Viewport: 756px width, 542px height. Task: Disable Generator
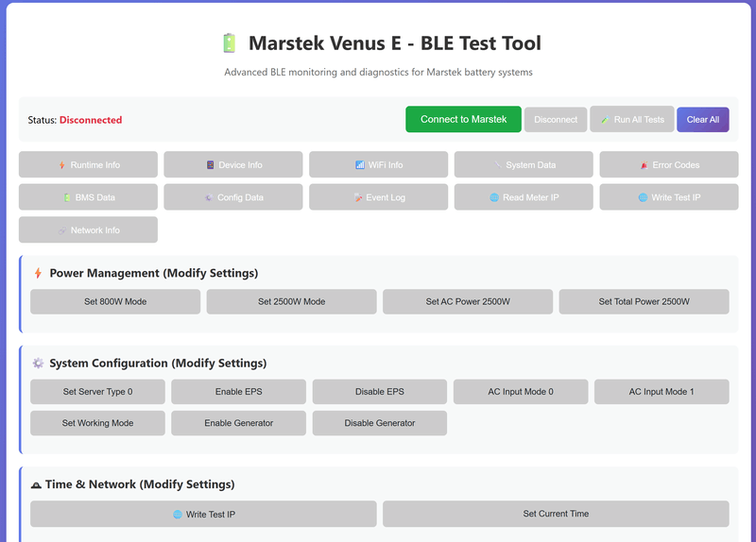[380, 423]
